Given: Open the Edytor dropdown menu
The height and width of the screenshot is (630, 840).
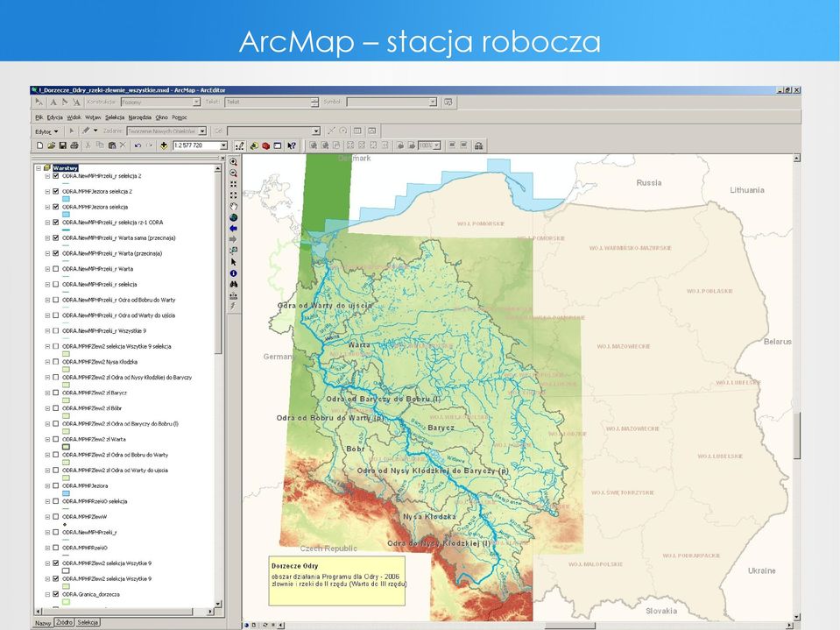Looking at the screenshot, I should [x=46, y=131].
